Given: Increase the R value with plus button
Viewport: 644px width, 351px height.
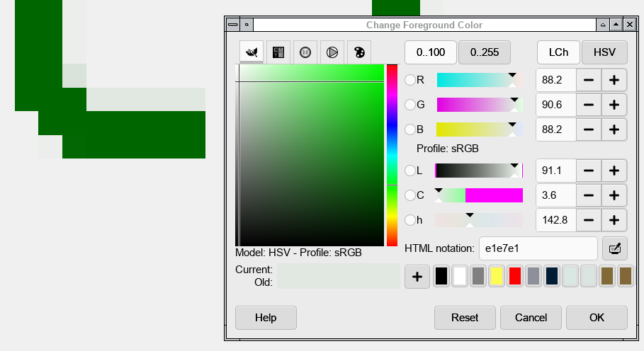Looking at the screenshot, I should pos(614,81).
